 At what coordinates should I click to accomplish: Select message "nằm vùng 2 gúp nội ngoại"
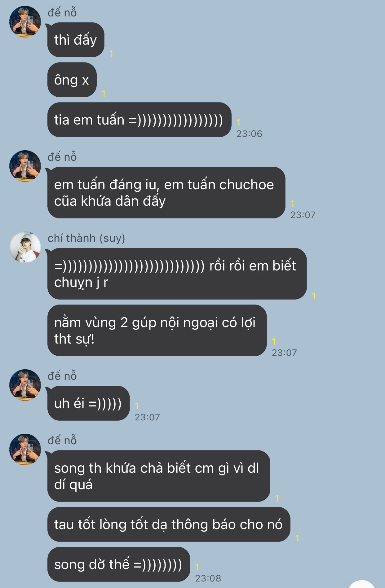pyautogui.click(x=157, y=331)
